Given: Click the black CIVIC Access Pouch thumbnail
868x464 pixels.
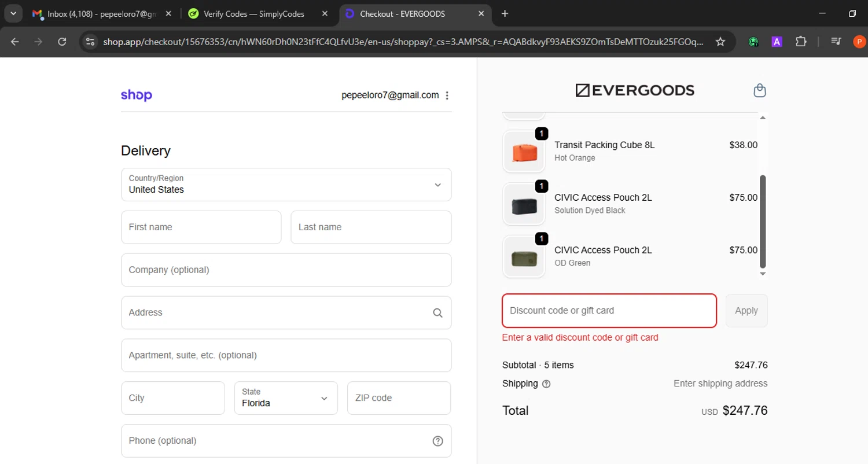Looking at the screenshot, I should click(524, 204).
